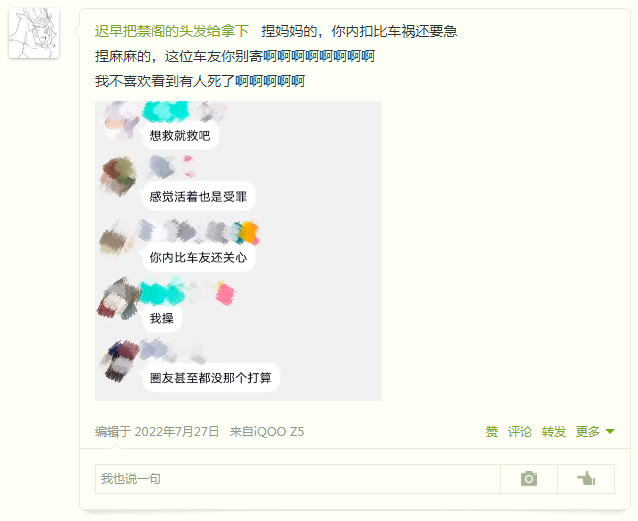Click blurred avatar beside 我操 message
This screenshot has width=638, height=521.
pyautogui.click(x=119, y=299)
